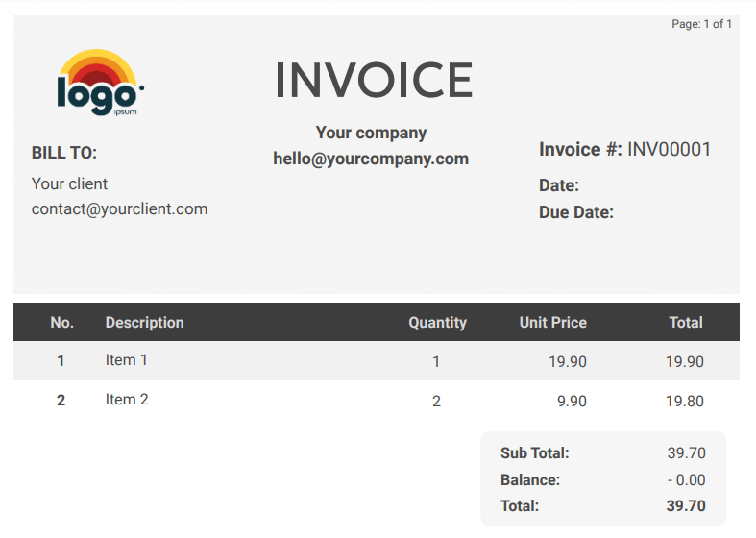Select the Item 1 description cell
This screenshot has height=538, width=756.
click(x=127, y=360)
